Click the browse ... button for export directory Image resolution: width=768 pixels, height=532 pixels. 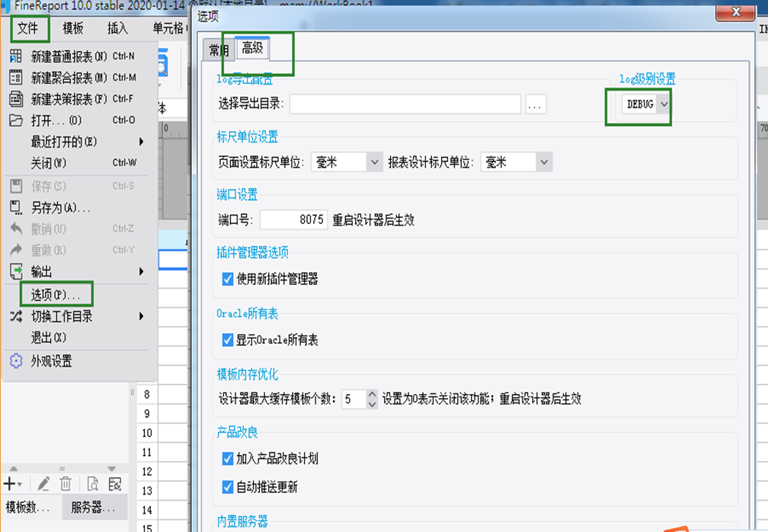(536, 104)
